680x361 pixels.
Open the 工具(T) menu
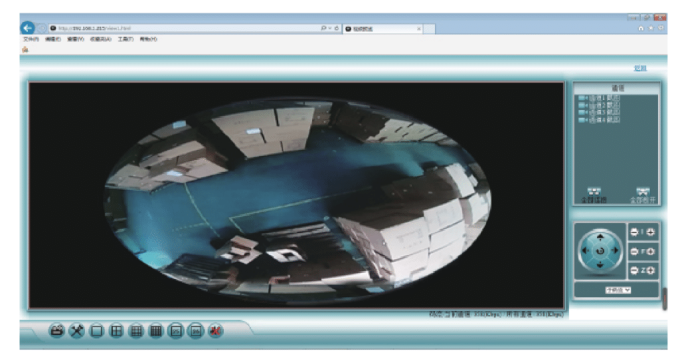[x=126, y=39]
